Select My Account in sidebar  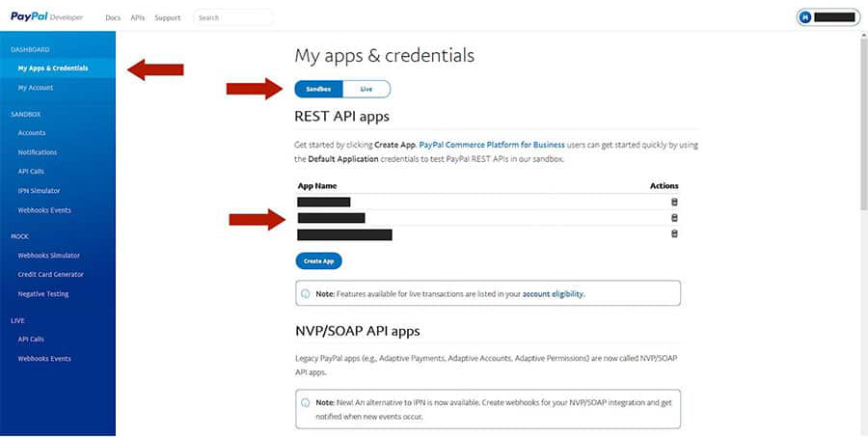(x=36, y=88)
